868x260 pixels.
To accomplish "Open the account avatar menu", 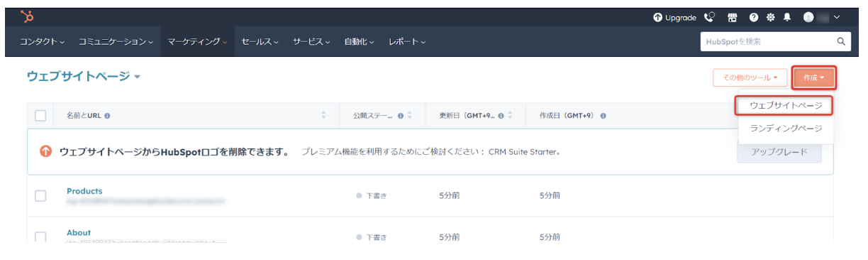I will pos(821,17).
